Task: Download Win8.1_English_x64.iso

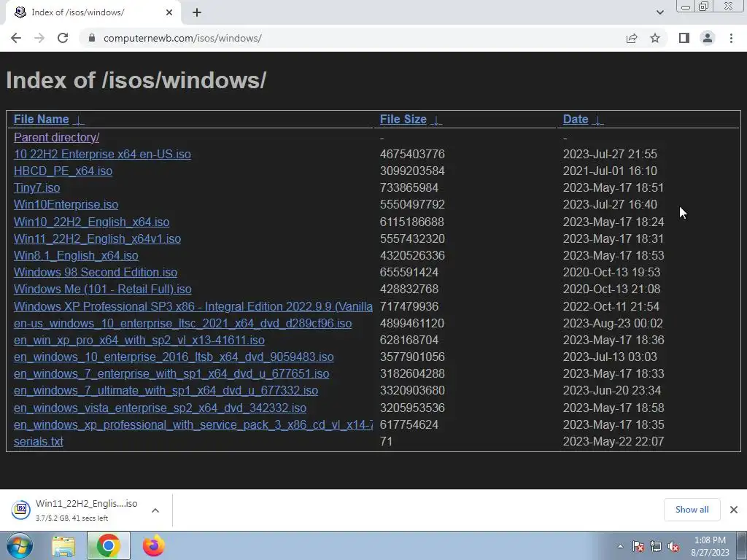Action: coord(76,255)
